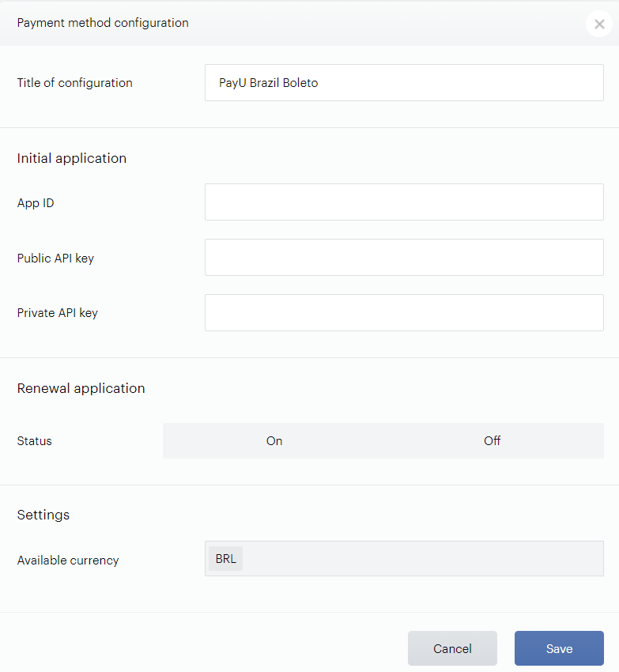Turn Renewal application status On
This screenshot has width=619, height=672.
pos(274,441)
